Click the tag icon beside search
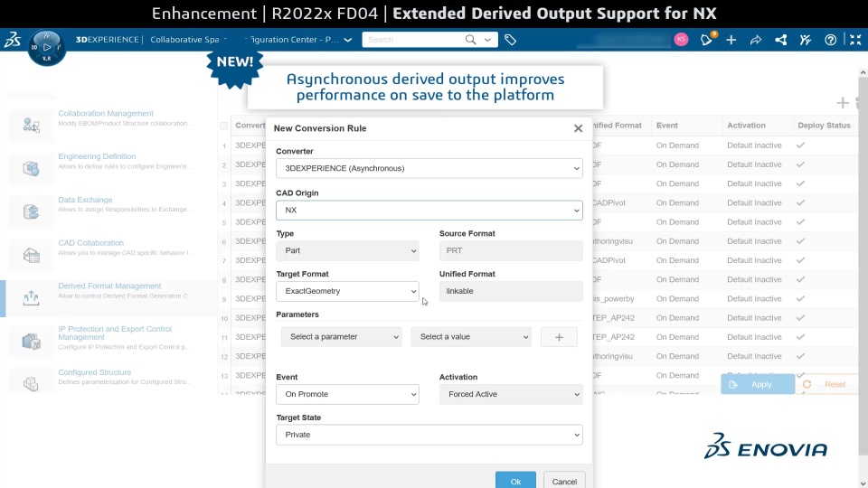The height and width of the screenshot is (488, 868). (x=511, y=40)
